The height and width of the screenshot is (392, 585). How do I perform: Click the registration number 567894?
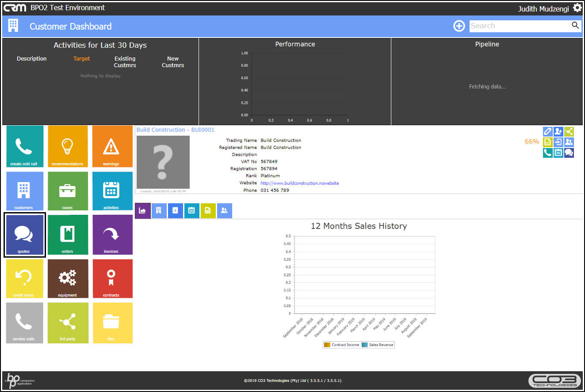point(269,169)
